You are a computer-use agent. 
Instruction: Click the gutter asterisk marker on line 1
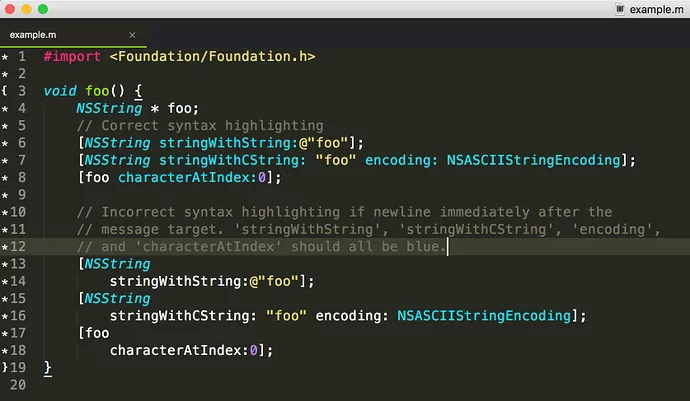(5, 57)
